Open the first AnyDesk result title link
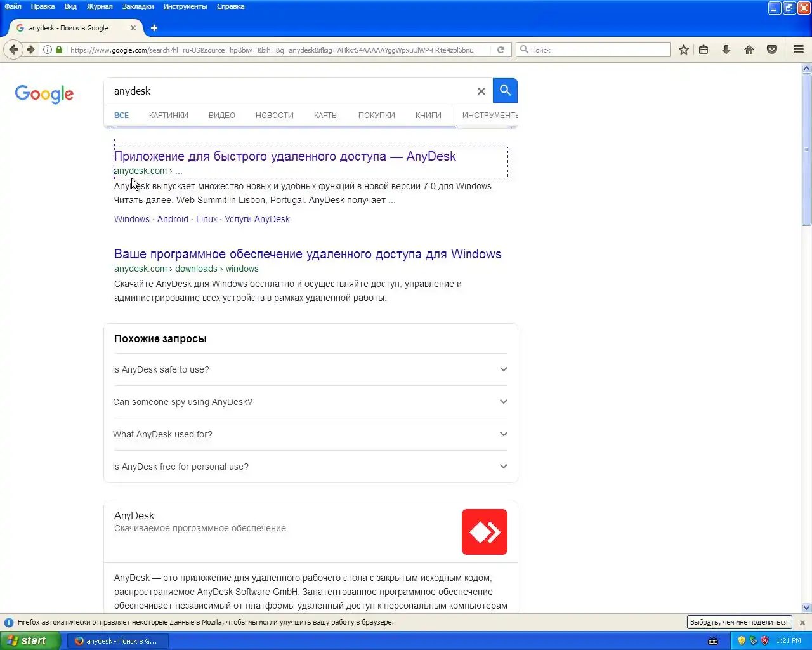The height and width of the screenshot is (650, 812). (x=285, y=156)
